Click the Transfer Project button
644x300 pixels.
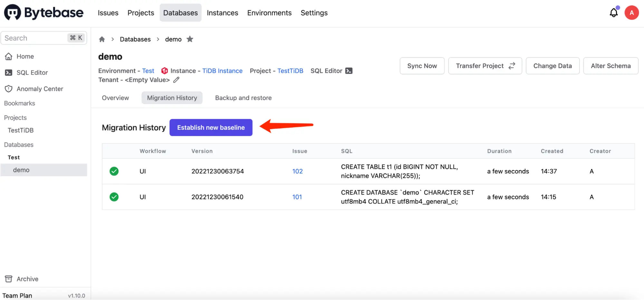click(x=485, y=66)
